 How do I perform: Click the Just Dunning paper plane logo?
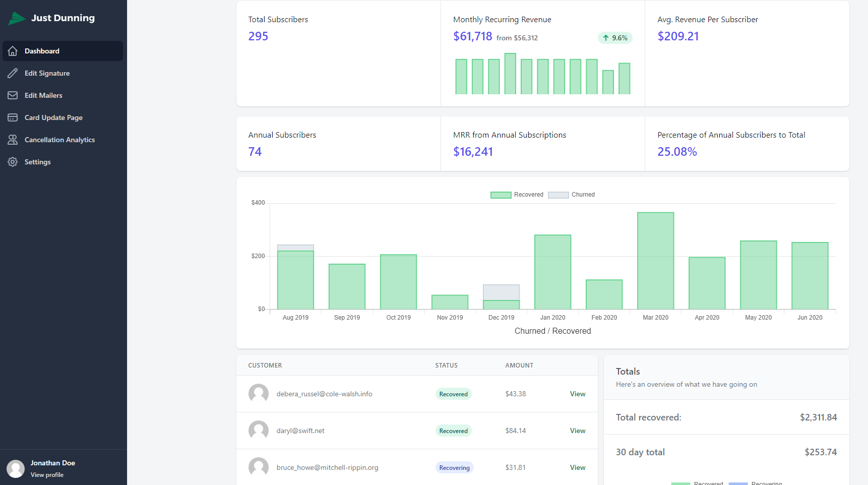pyautogui.click(x=17, y=18)
